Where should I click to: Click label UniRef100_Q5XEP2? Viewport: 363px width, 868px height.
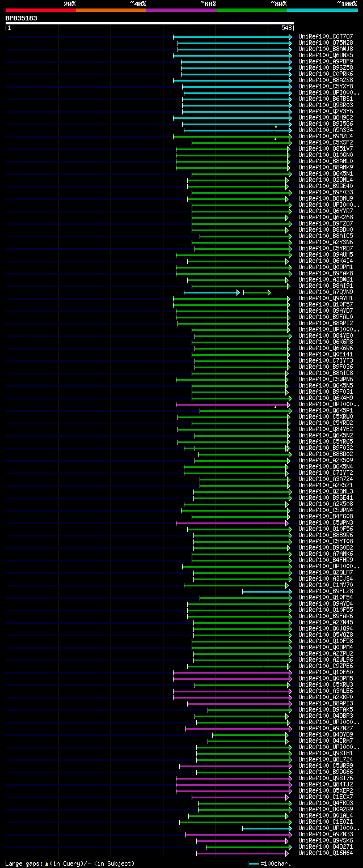326,790
